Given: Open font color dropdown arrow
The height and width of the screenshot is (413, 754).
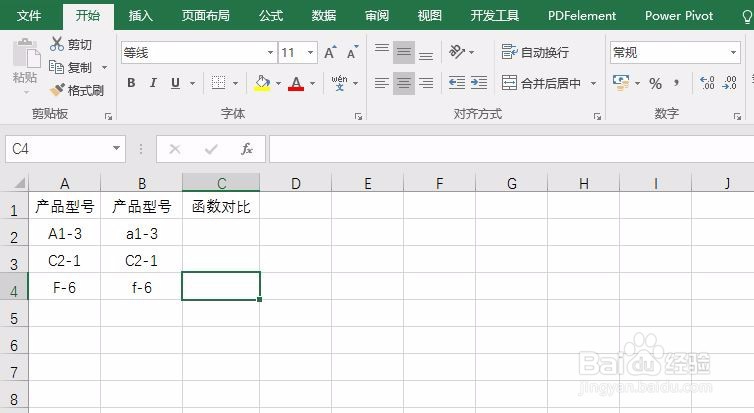Looking at the screenshot, I should coord(313,83).
